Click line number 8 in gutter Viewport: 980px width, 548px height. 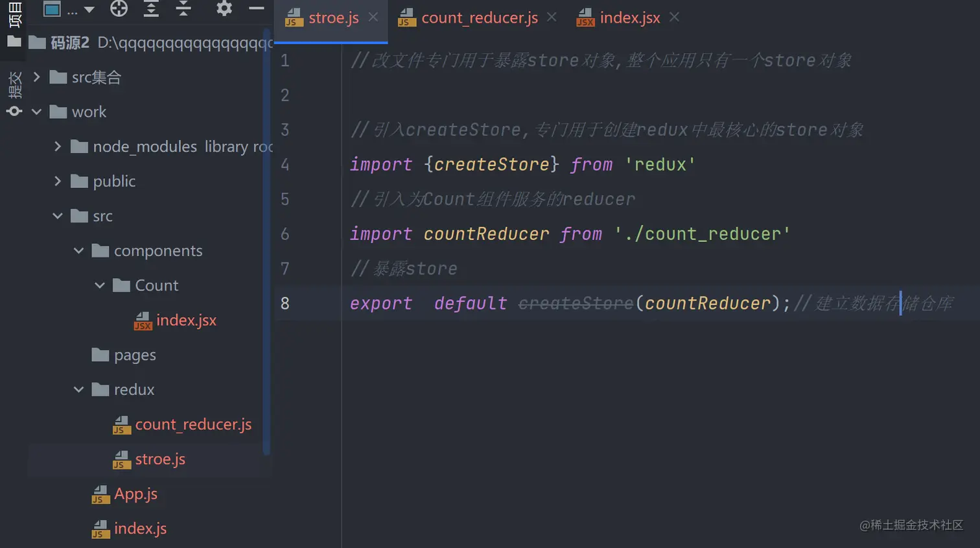pyautogui.click(x=285, y=304)
